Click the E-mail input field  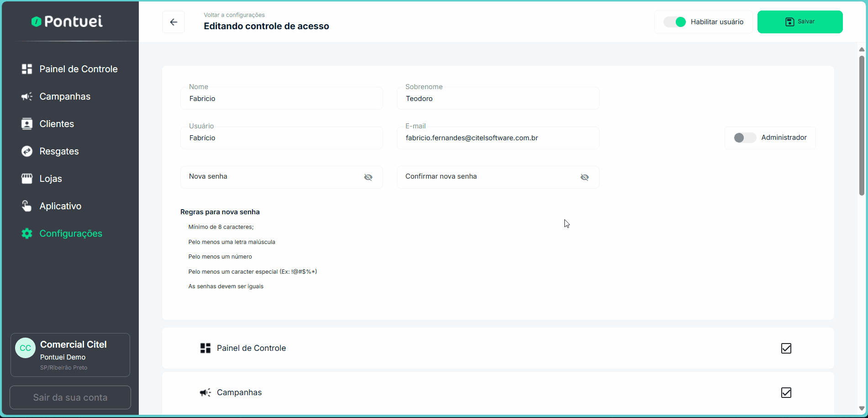[498, 138]
